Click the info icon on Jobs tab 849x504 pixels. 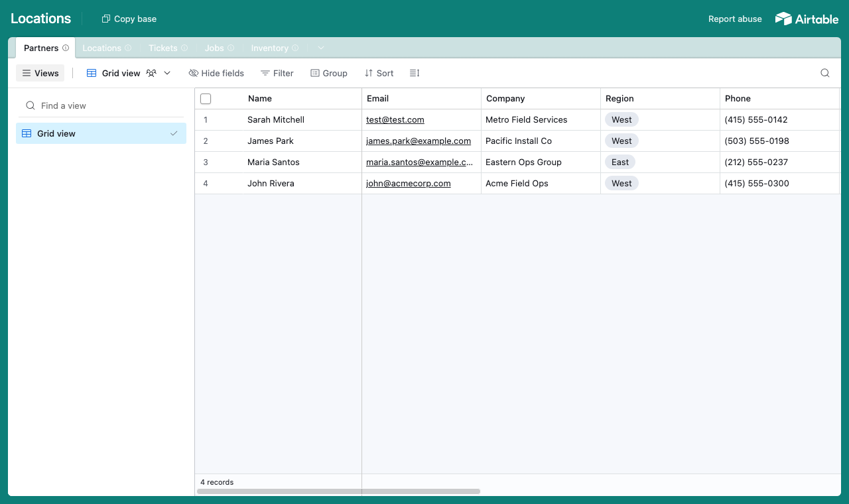click(x=231, y=48)
